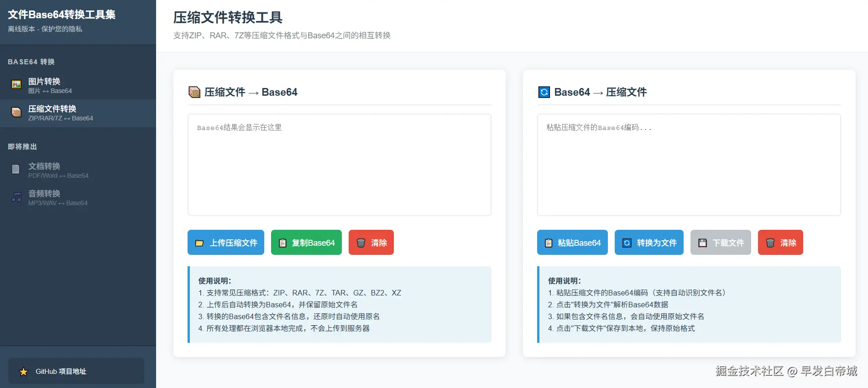The image size is (868, 388).
Task: Click 转换为文件 to convert
Action: coord(649,243)
